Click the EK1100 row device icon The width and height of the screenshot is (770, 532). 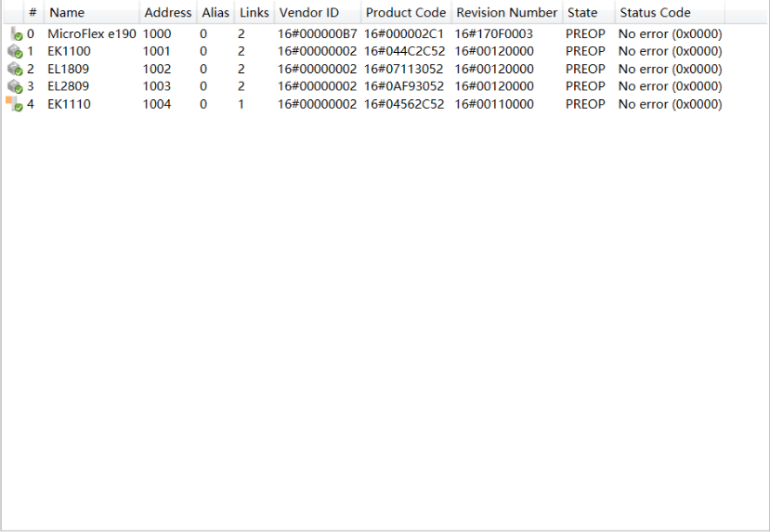(15, 51)
